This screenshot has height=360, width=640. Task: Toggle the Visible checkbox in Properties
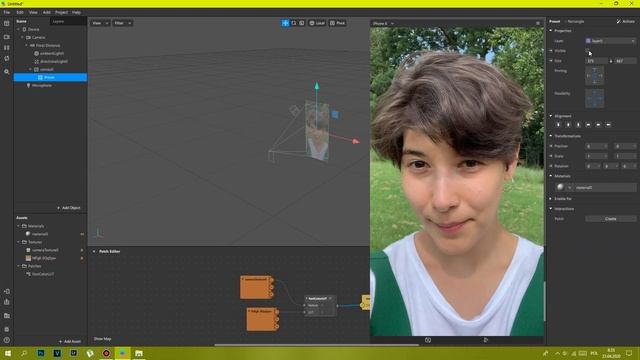click(x=588, y=51)
